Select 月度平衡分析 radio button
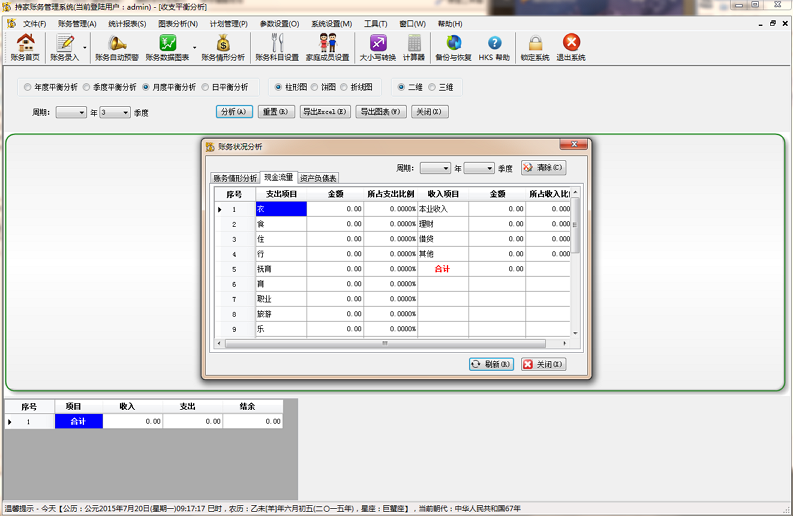Screen dimensions: 793x516 point(146,87)
